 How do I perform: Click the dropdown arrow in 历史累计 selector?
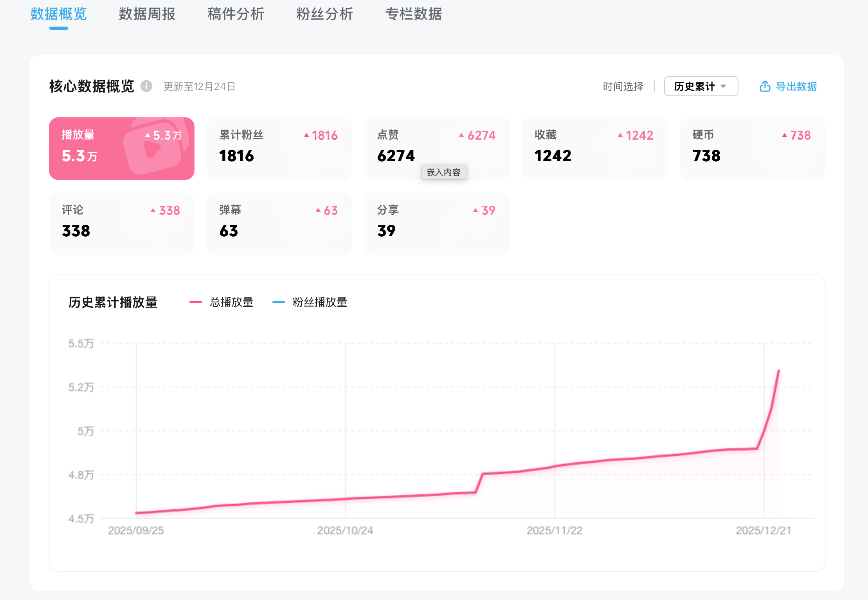tap(723, 86)
